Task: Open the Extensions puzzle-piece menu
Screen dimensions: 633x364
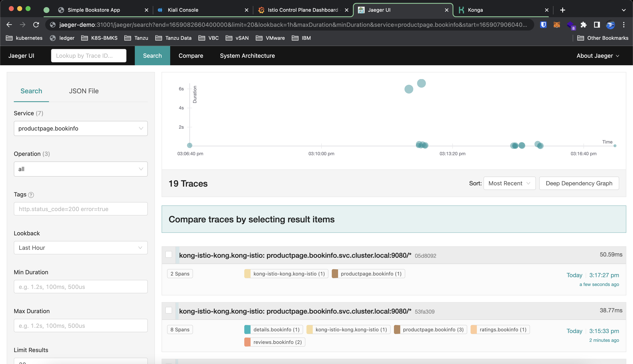Action: tap(583, 24)
